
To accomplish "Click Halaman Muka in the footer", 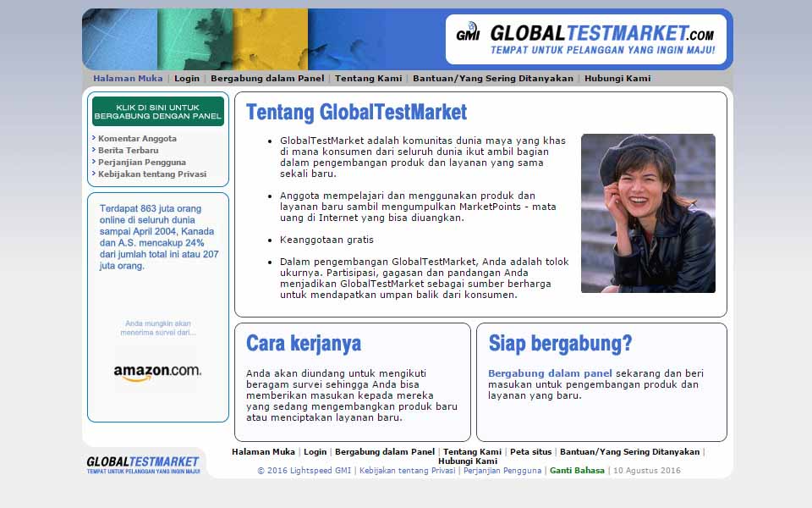I will 263,451.
